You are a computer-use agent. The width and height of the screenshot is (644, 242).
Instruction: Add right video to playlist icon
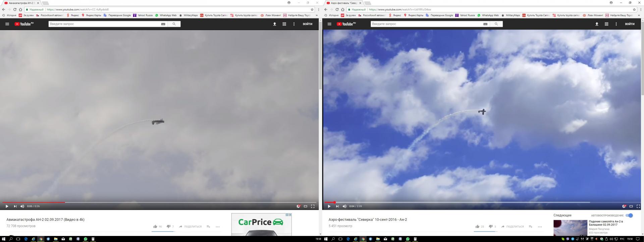coord(530,227)
